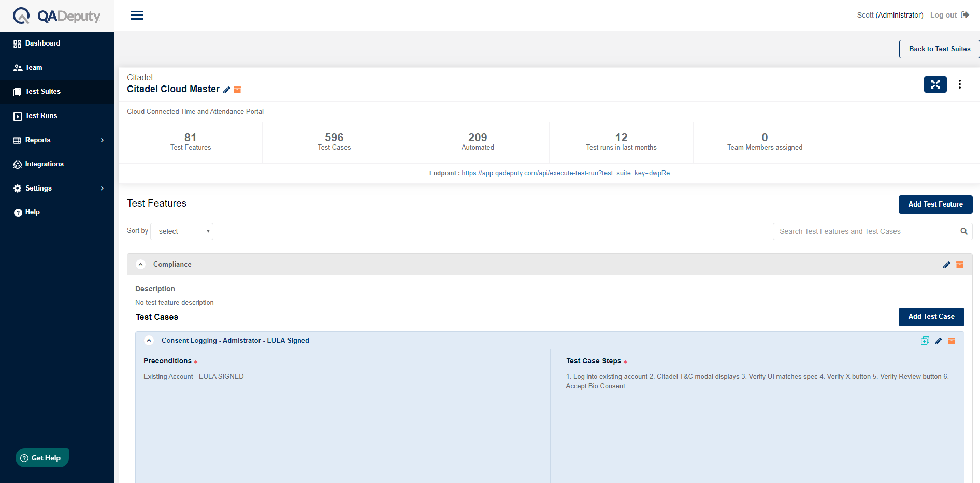The height and width of the screenshot is (483, 980).
Task: Open the three-dot suite options menu
Action: pyautogui.click(x=960, y=84)
